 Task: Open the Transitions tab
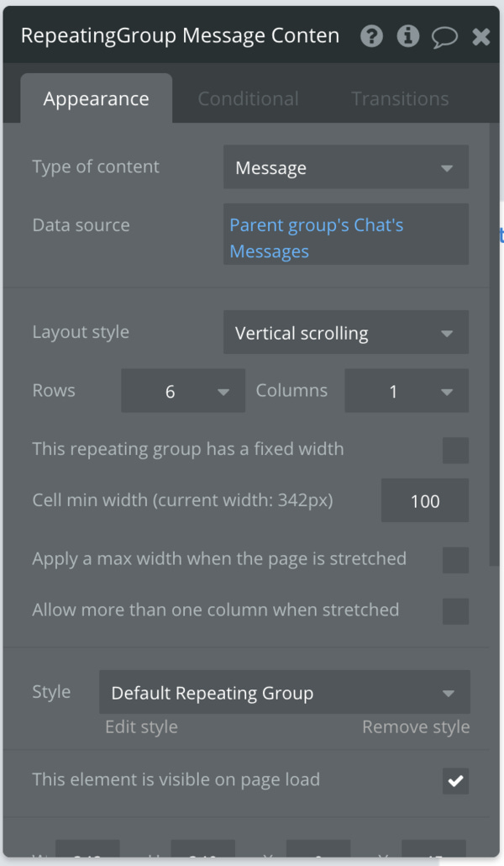click(400, 99)
